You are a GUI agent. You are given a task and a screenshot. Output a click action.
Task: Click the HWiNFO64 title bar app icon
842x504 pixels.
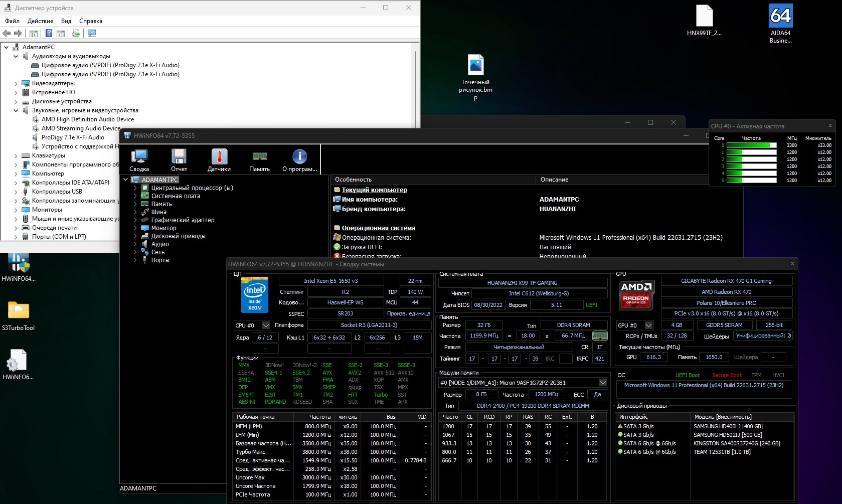tap(127, 135)
